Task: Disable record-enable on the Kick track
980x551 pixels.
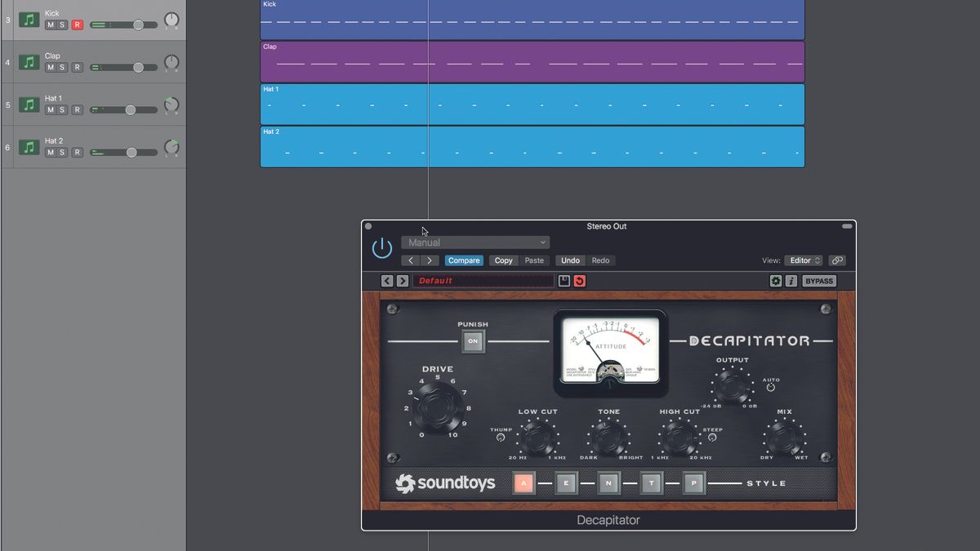Action: [78, 25]
